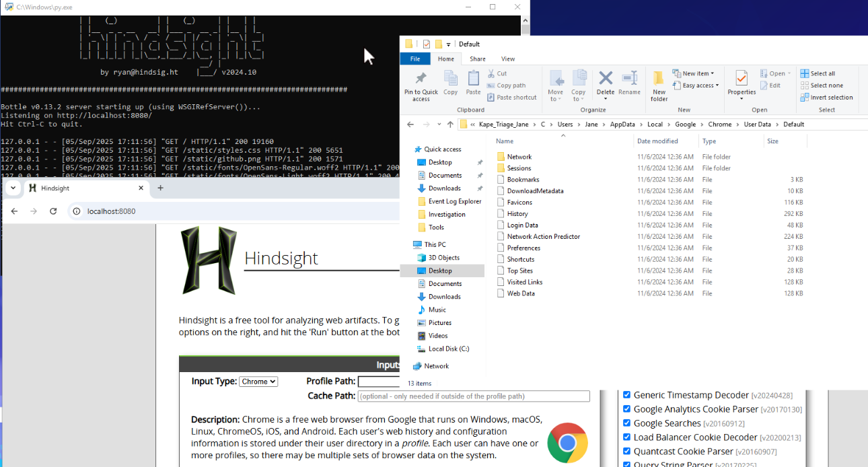868x467 pixels.
Task: Open the History file in list
Action: click(517, 214)
